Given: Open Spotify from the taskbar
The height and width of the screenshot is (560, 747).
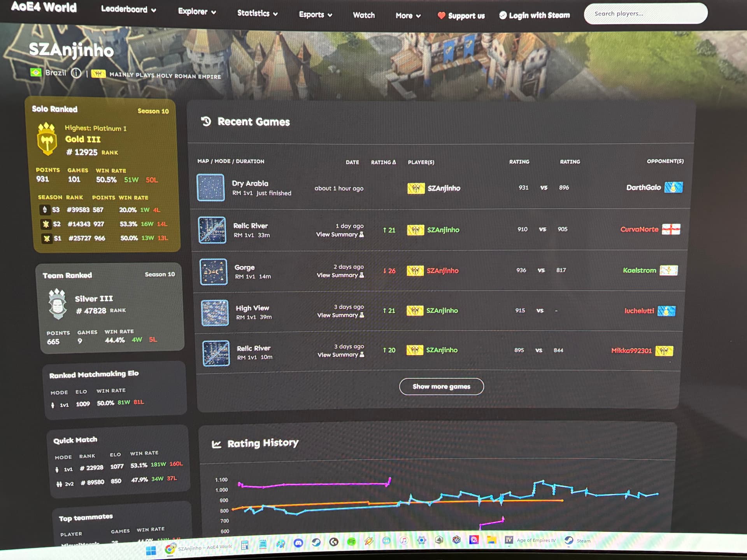Looking at the screenshot, I should coord(351,542).
